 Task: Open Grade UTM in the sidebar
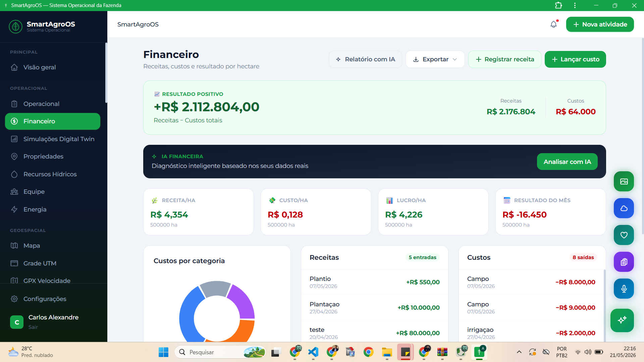point(53,263)
